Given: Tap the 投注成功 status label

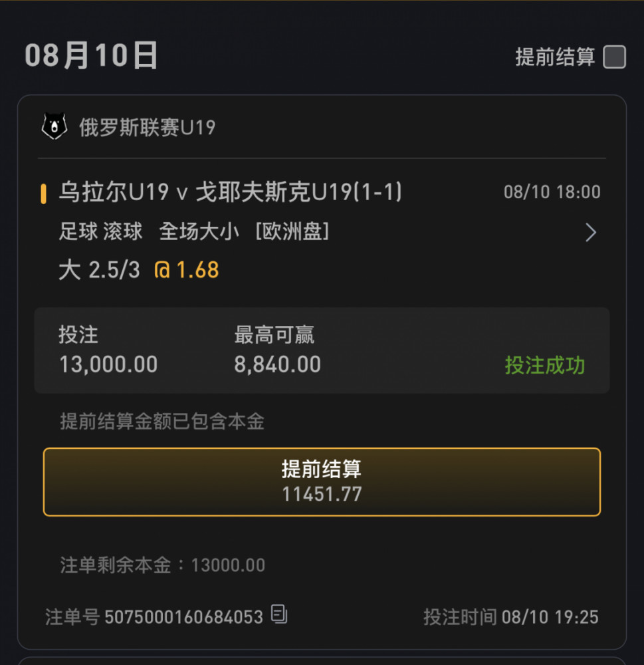Looking at the screenshot, I should [x=545, y=365].
